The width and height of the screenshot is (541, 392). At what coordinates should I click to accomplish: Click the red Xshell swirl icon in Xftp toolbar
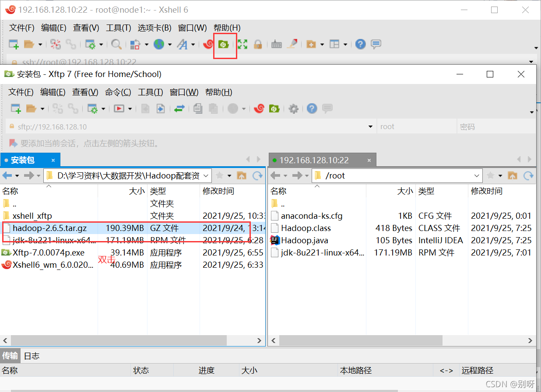click(259, 108)
